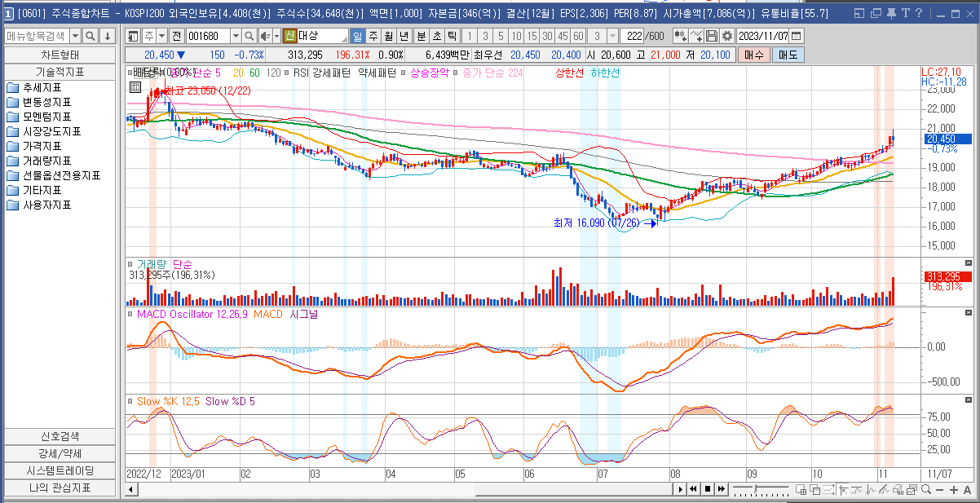Open chart settings gear icon
The width and height of the screenshot is (980, 503).
(726, 36)
